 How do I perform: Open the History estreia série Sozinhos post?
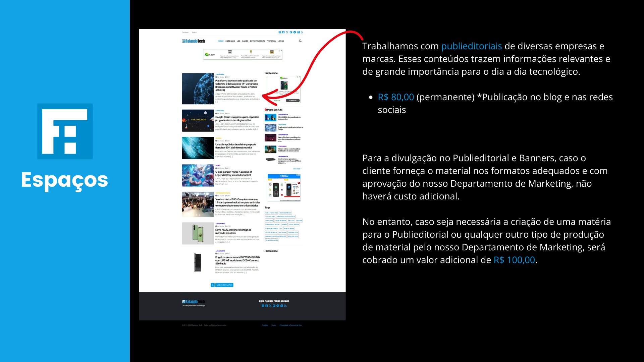click(289, 150)
